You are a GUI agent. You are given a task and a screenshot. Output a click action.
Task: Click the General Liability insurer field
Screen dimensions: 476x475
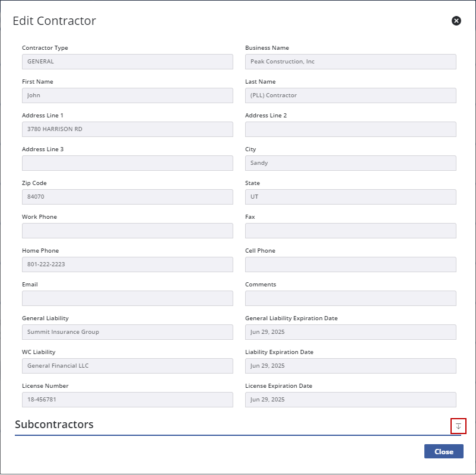click(127, 332)
